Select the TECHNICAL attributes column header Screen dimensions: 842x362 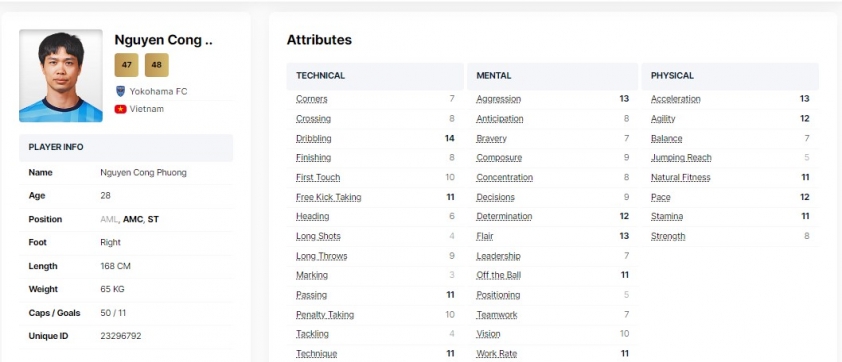click(375, 76)
